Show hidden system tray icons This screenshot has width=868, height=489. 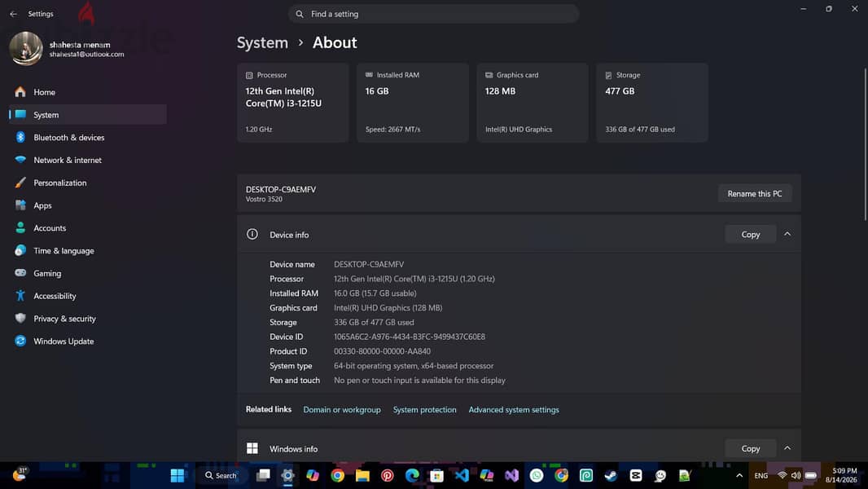tap(739, 475)
